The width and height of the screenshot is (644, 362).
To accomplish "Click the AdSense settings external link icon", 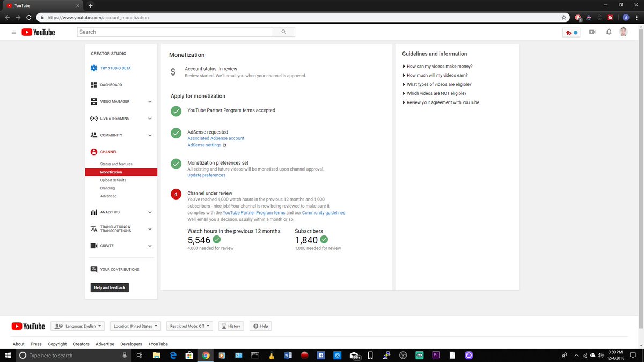I will (224, 145).
